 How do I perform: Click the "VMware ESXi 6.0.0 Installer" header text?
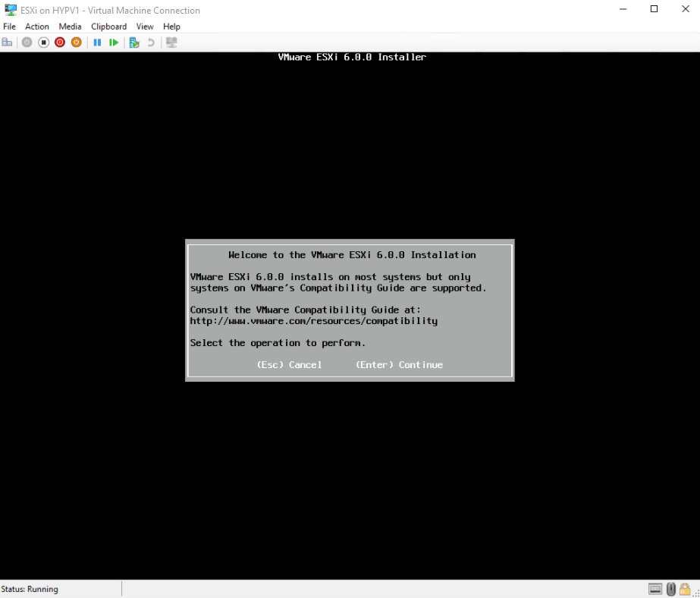coord(352,57)
